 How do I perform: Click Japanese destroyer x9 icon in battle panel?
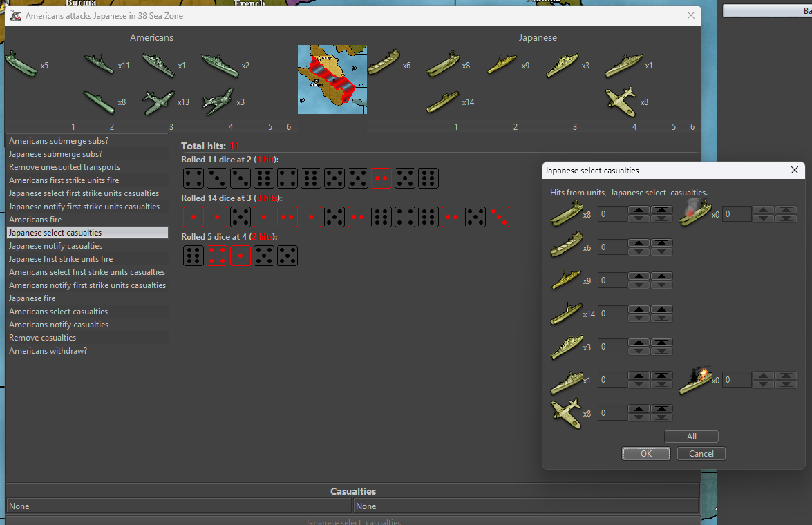(x=502, y=65)
